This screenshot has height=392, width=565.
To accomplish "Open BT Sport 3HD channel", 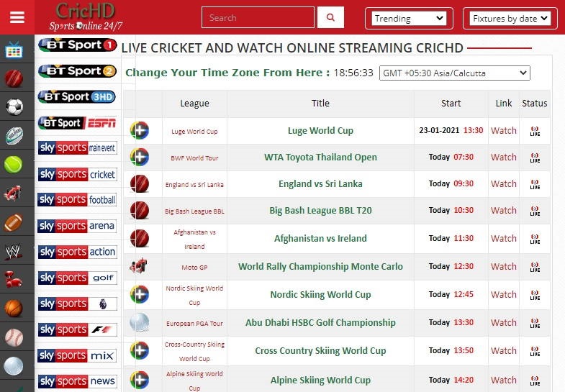I will pyautogui.click(x=77, y=96).
